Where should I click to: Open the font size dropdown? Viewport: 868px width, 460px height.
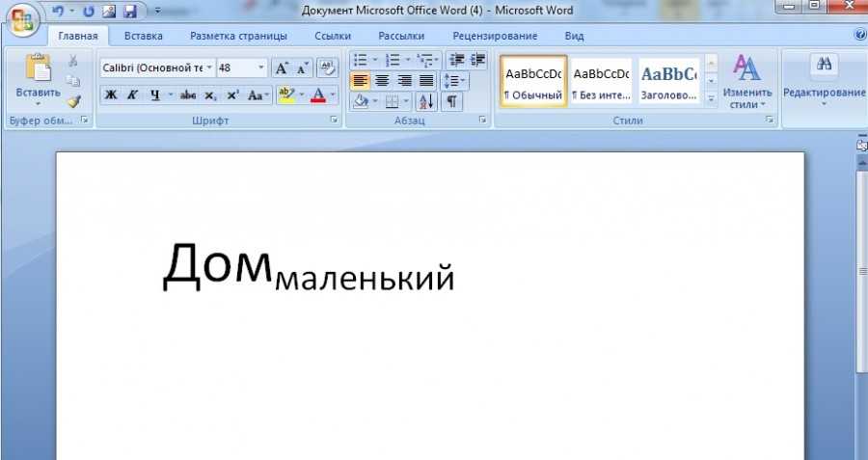click(x=261, y=68)
